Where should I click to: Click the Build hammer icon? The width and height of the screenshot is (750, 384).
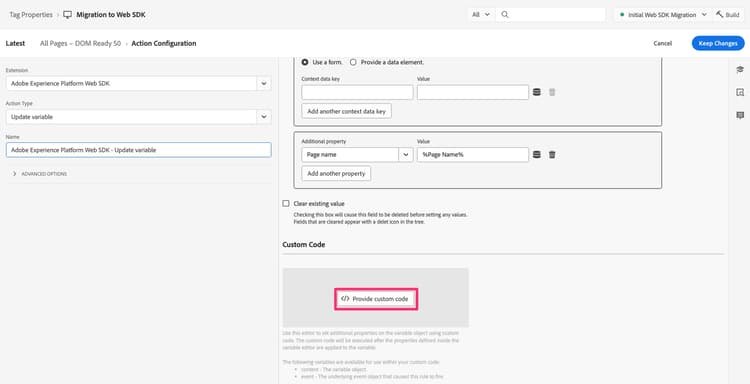[719, 15]
